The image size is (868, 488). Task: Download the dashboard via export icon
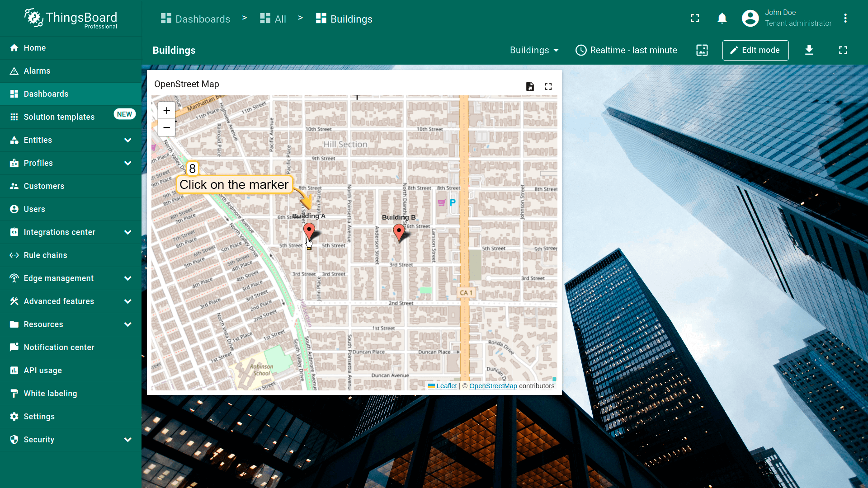pos(809,50)
